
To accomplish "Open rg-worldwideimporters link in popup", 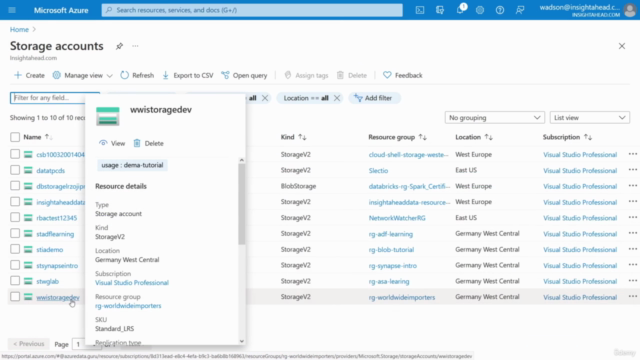I will point(128,306).
